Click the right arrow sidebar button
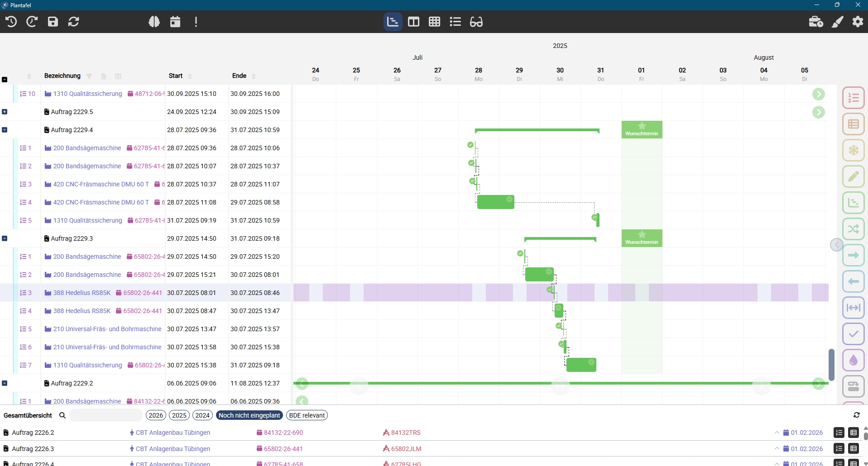Viewport: 868px width, 466px height. (x=854, y=255)
